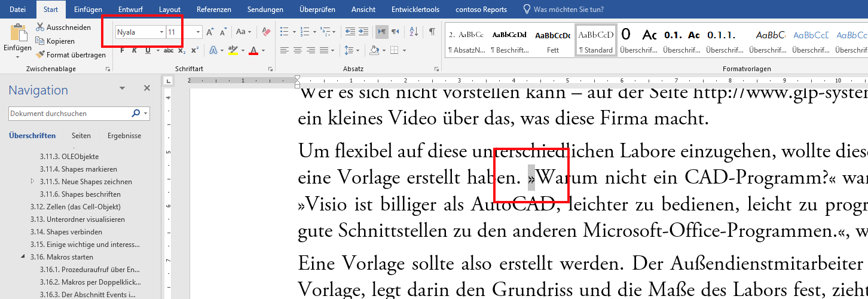Toggle italic (K) formatting
The image size is (868, 299).
(x=135, y=50)
